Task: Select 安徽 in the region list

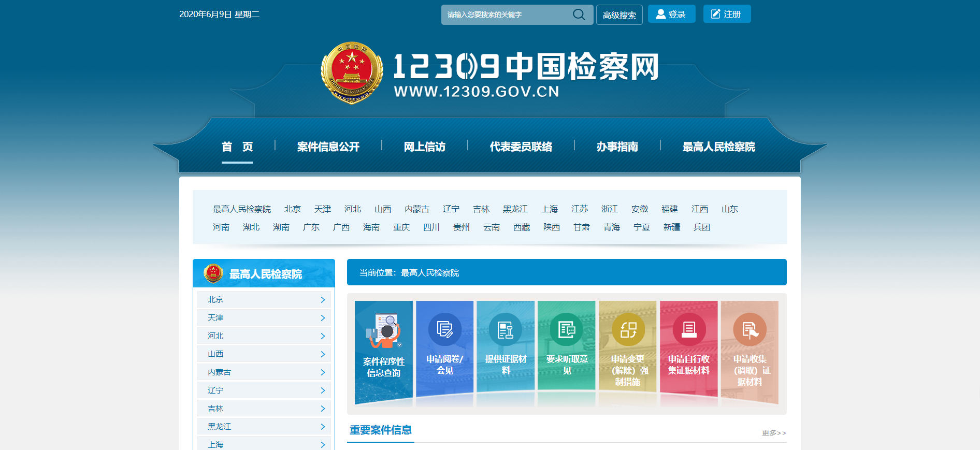Action: pyautogui.click(x=640, y=209)
